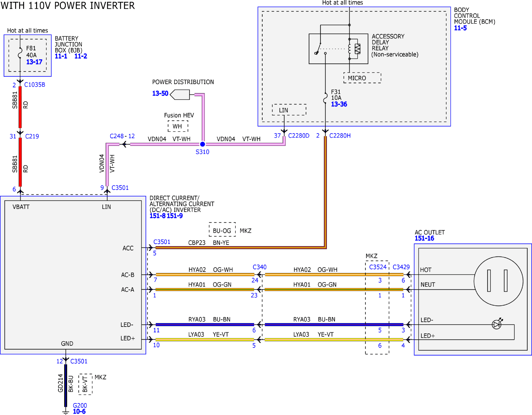The image size is (532, 415).
Task: Click the AC outlet socket symbol
Action: pyautogui.click(x=498, y=281)
